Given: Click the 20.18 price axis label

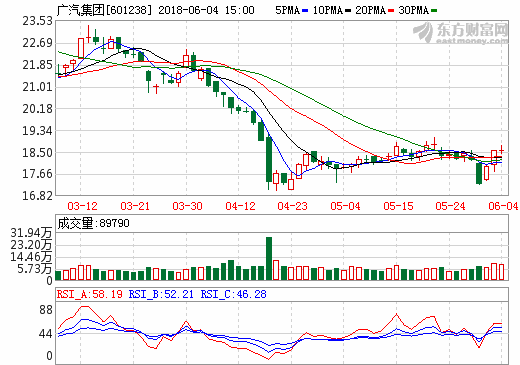Looking at the screenshot, I should [x=37, y=109].
